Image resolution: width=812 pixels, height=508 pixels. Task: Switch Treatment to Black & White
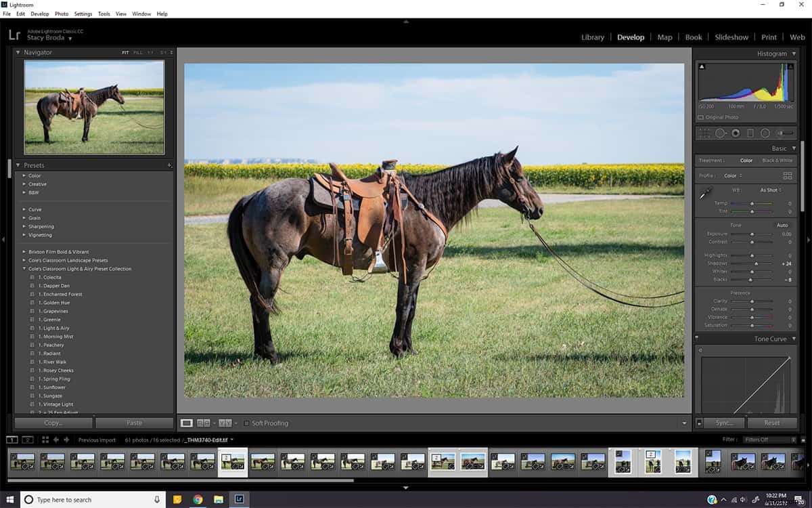(x=777, y=161)
